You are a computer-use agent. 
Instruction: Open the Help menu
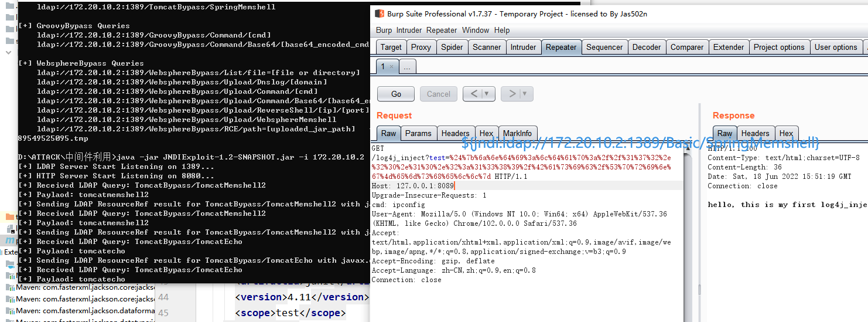(502, 30)
